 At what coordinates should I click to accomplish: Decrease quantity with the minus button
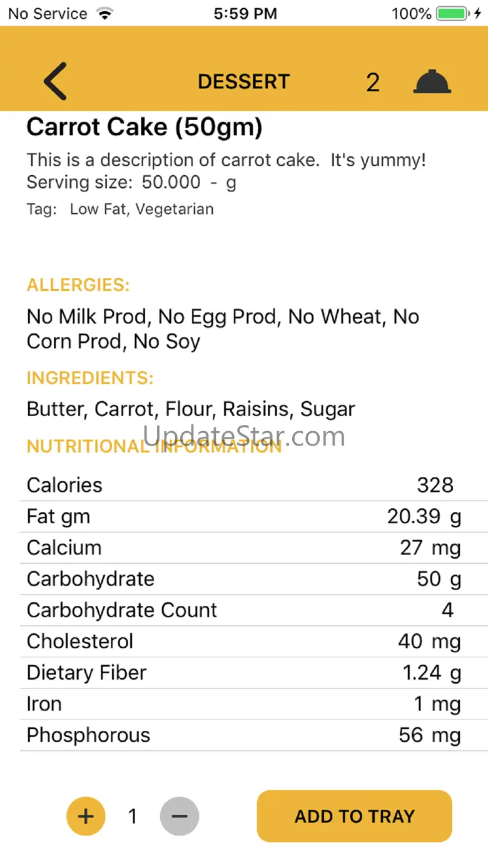click(180, 816)
